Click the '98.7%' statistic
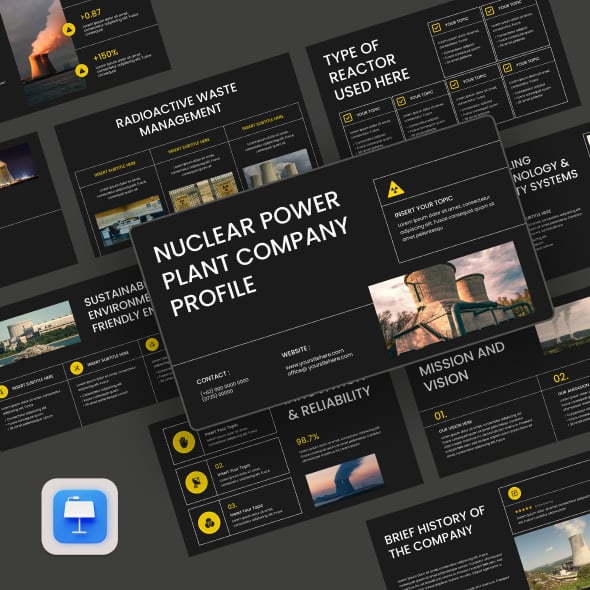 point(307,439)
